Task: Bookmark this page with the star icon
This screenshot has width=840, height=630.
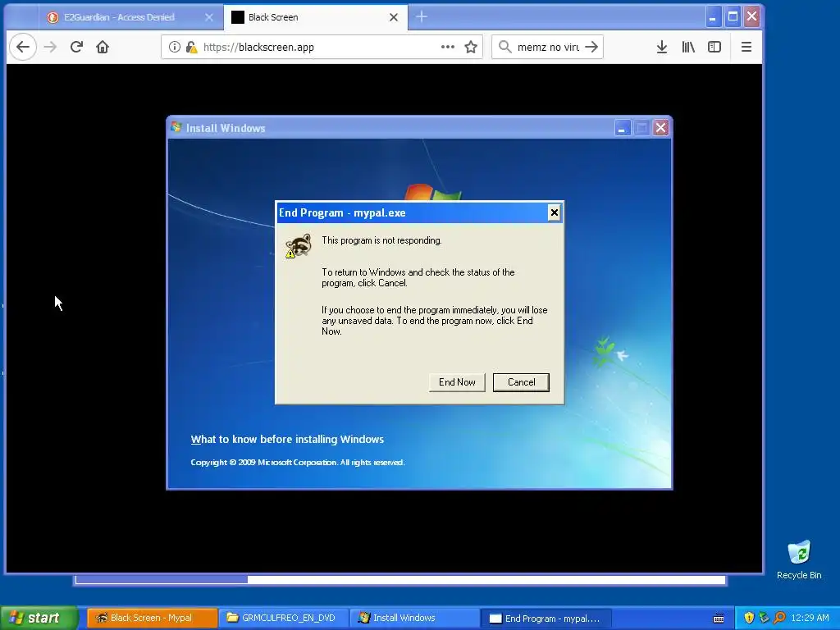Action: coord(471,47)
